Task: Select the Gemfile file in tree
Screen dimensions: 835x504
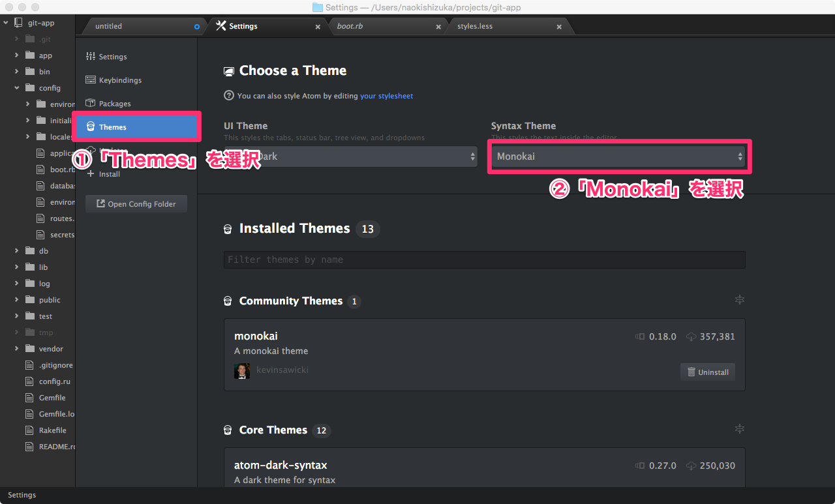Action: click(x=52, y=398)
